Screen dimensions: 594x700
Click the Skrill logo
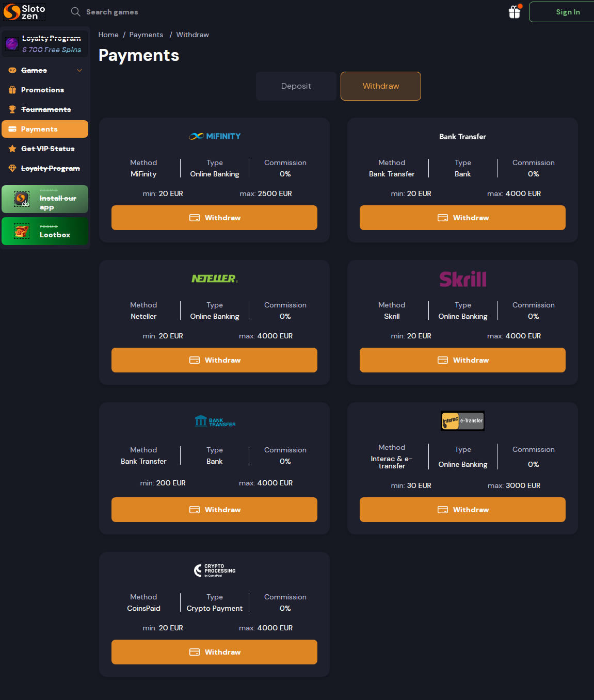(x=462, y=279)
